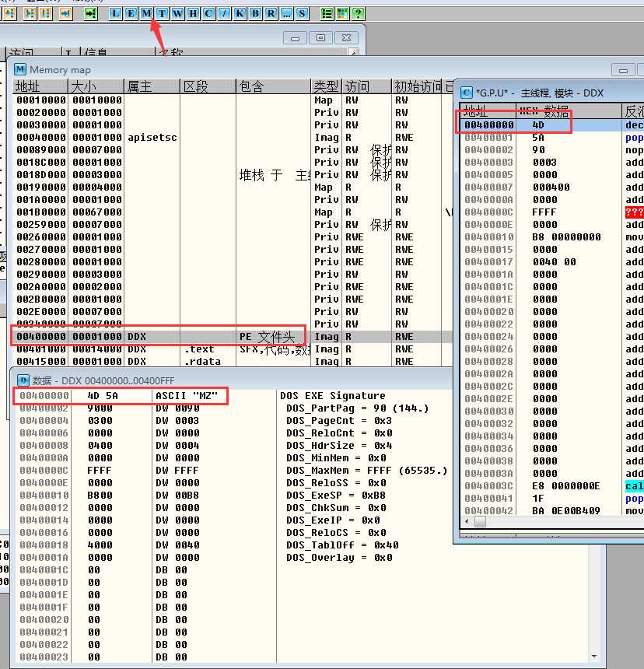Click the 反汇编 column header in CPU window
The width and height of the screenshot is (644, 669).
coord(633,111)
